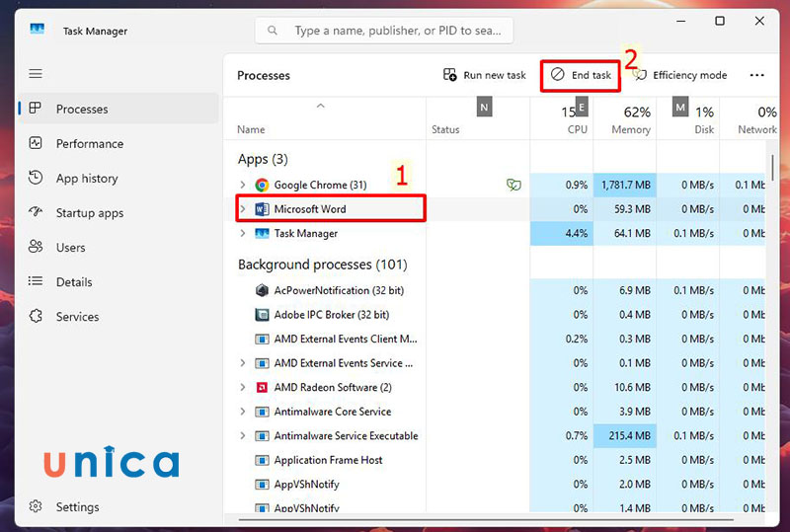Sort by the CPU column header
Viewport: 790px width, 532px height.
562,118
